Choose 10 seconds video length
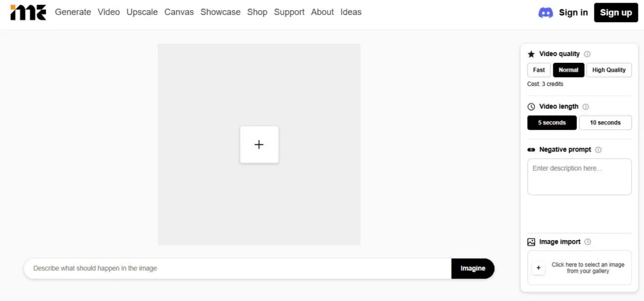644x301 pixels. tap(606, 123)
